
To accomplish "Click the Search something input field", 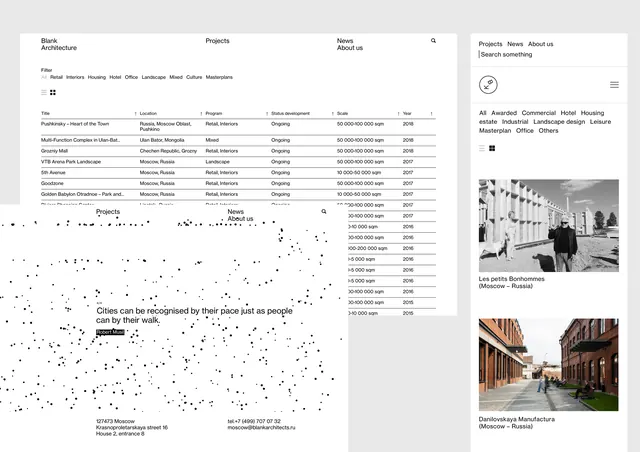I will pyautogui.click(x=506, y=54).
